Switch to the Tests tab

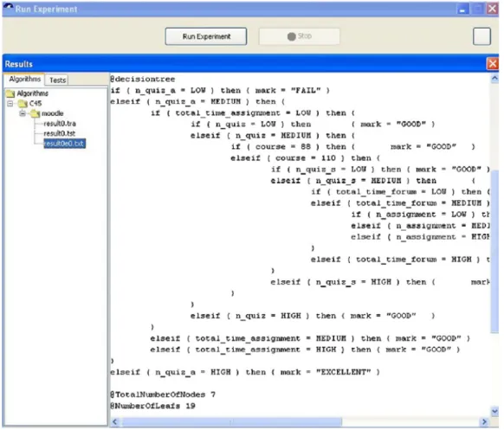[x=57, y=80]
